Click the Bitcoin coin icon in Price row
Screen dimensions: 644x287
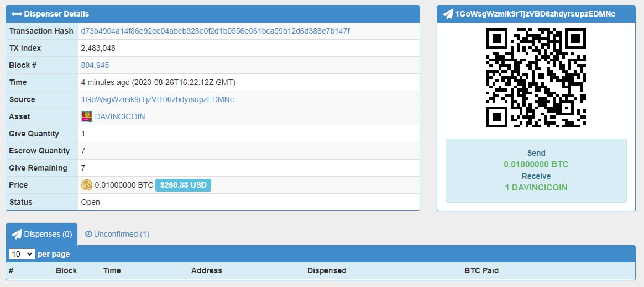pyautogui.click(x=87, y=185)
